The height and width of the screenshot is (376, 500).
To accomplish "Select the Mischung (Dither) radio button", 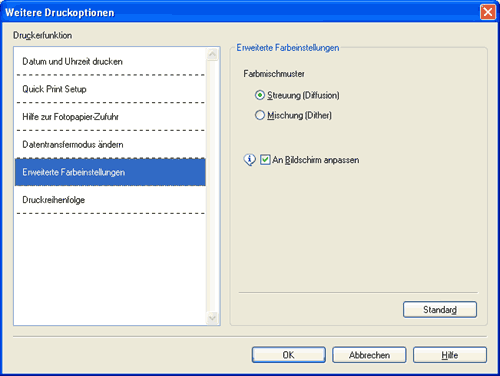I will click(260, 115).
